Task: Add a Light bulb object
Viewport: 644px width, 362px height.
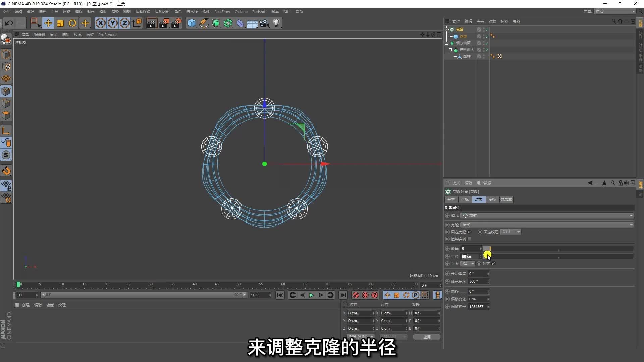Action: point(276,23)
